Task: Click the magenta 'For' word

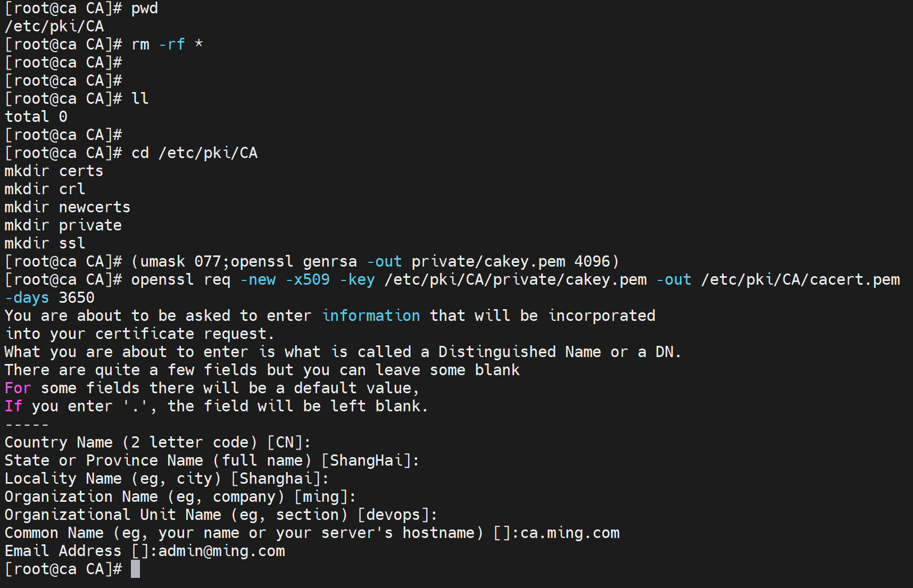Action: pos(18,388)
